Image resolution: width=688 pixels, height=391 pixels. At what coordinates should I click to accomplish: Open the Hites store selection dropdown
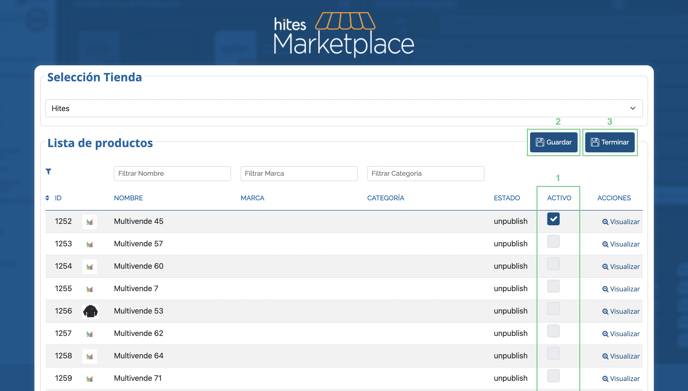click(x=344, y=108)
